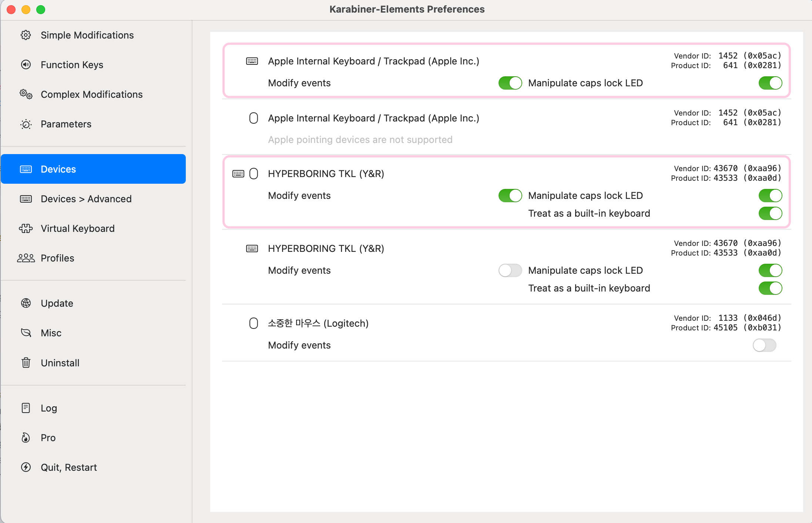Click the Function Keys speaker icon
Viewport: 812px width, 523px height.
point(26,65)
